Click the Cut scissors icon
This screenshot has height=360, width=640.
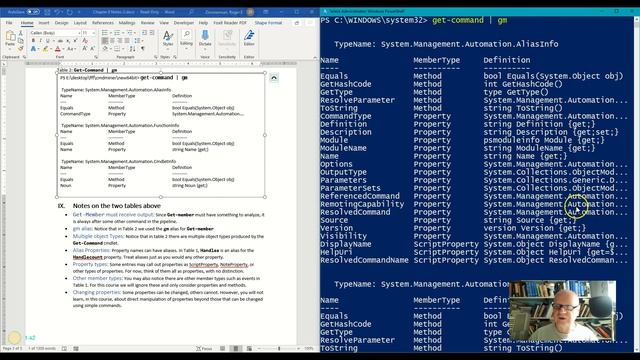tap(21, 33)
